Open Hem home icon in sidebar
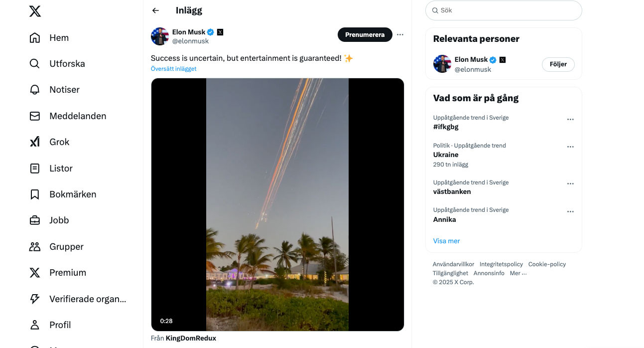Viewport: 644px width, 348px height. tap(35, 38)
